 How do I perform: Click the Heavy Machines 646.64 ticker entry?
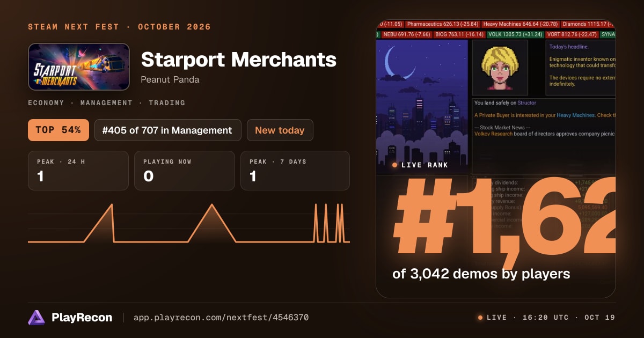click(x=521, y=24)
